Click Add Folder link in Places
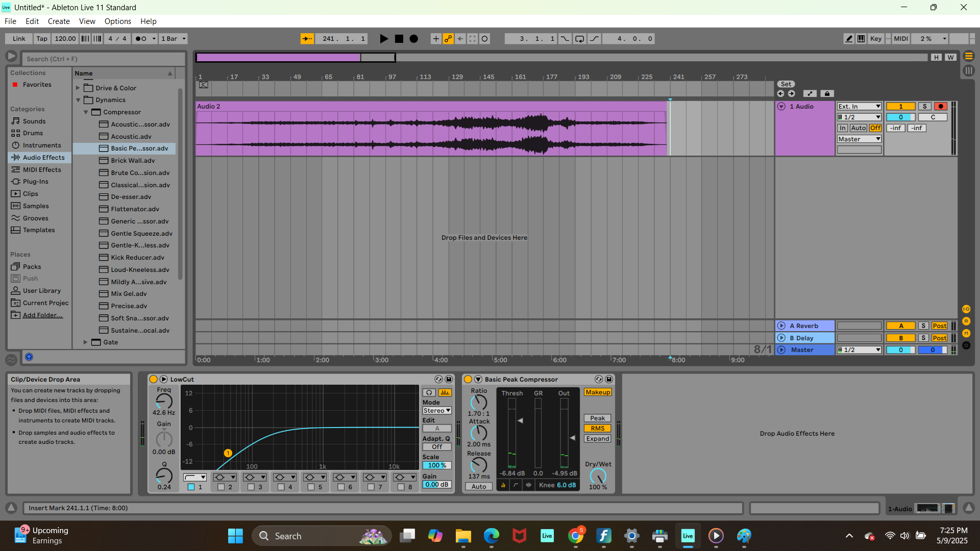This screenshot has width=980, height=551. pyautogui.click(x=43, y=315)
